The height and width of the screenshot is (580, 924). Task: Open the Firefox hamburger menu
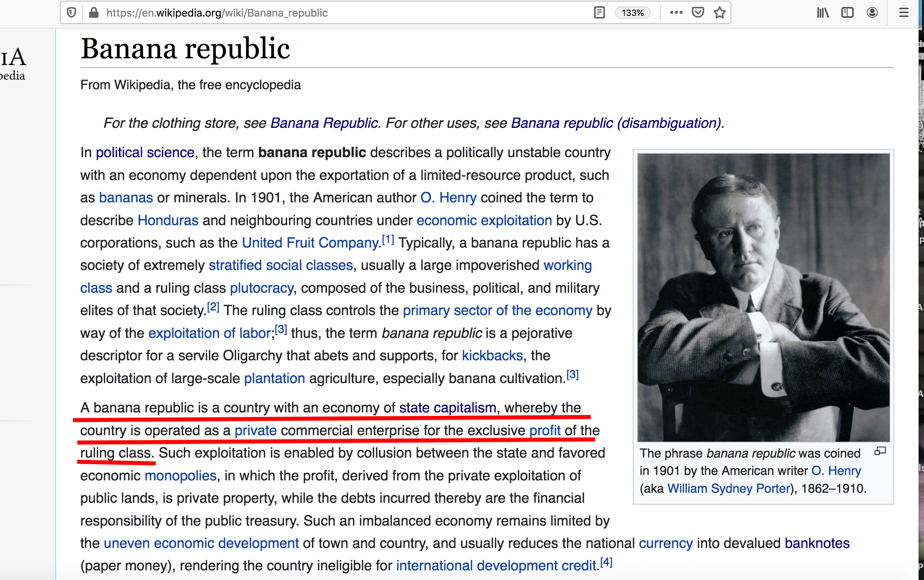(904, 13)
